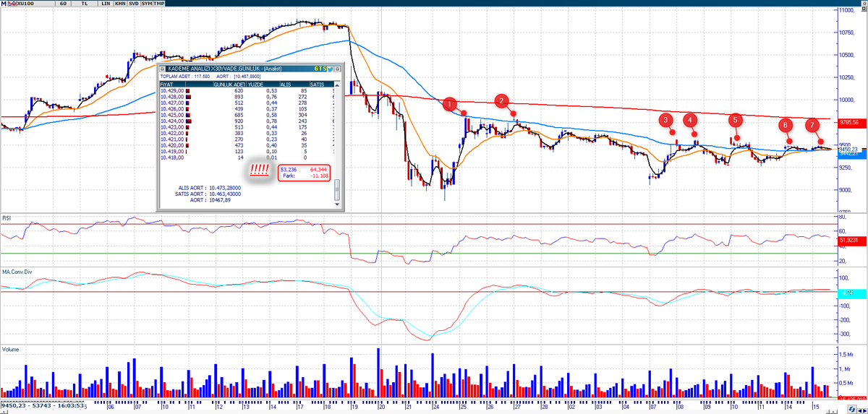The image size is (868, 414).
Task: Click the ALIS AORT 10.473,28000 value
Action: [225, 188]
